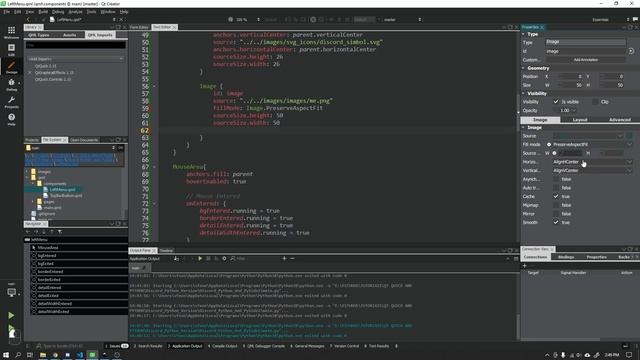Toggle Clip checkbox
The height and width of the screenshot is (360, 640).
pyautogui.click(x=595, y=102)
